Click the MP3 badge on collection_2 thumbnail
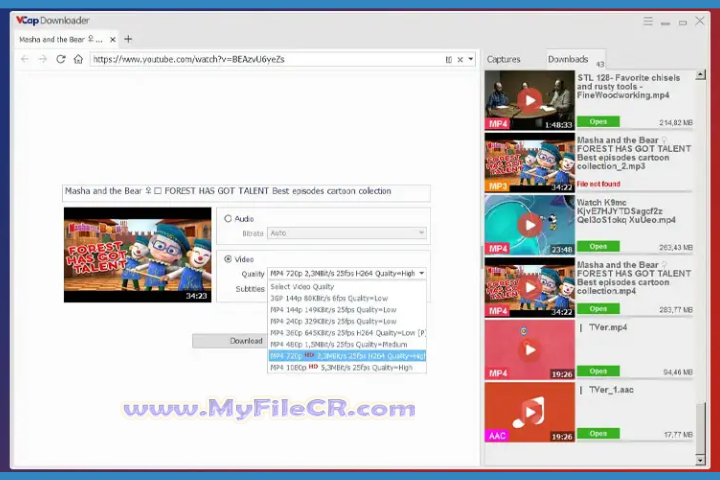Viewport: 720px width, 480px height. point(498,186)
